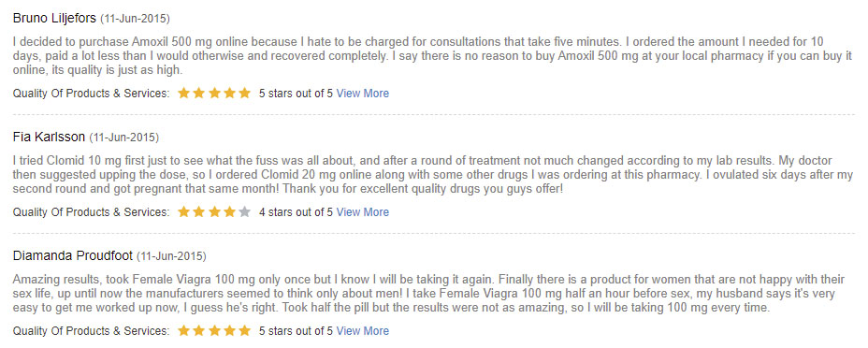Screen dimensions: 868x348
Task: Open View More link in Fia Karlsson review
Action: click(x=363, y=212)
